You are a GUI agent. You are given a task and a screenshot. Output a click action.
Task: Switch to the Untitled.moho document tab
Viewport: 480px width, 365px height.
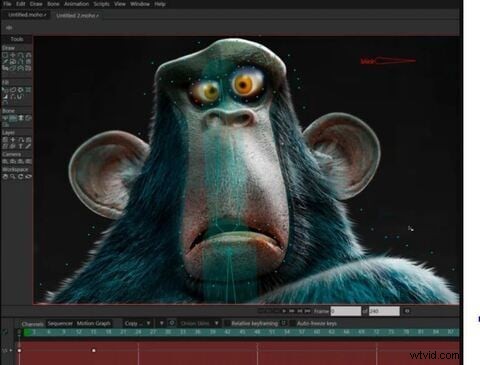click(27, 15)
